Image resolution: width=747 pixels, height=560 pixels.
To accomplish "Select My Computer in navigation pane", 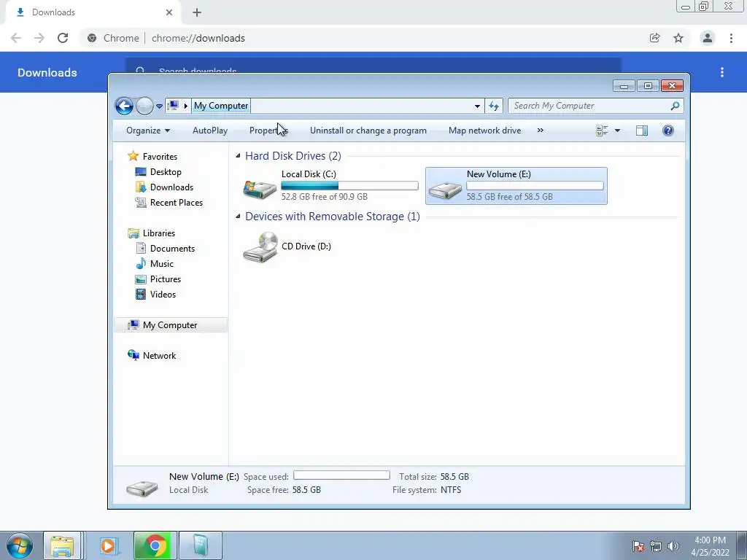I will [171, 324].
